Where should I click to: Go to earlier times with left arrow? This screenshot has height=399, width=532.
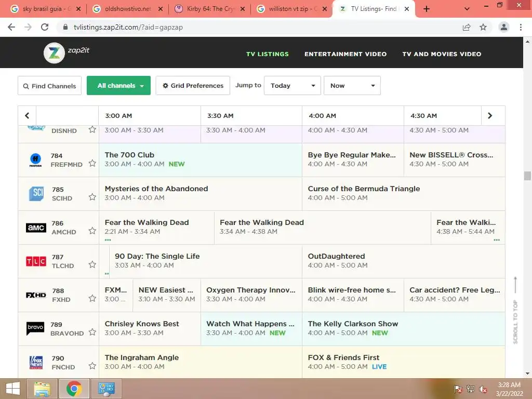[x=27, y=116]
